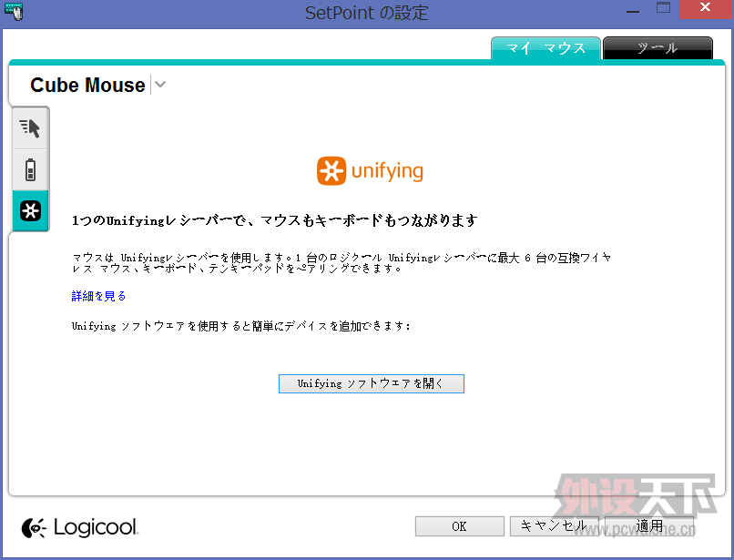This screenshot has height=560, width=734.
Task: Switch to the ツール tab
Action: coord(658,48)
